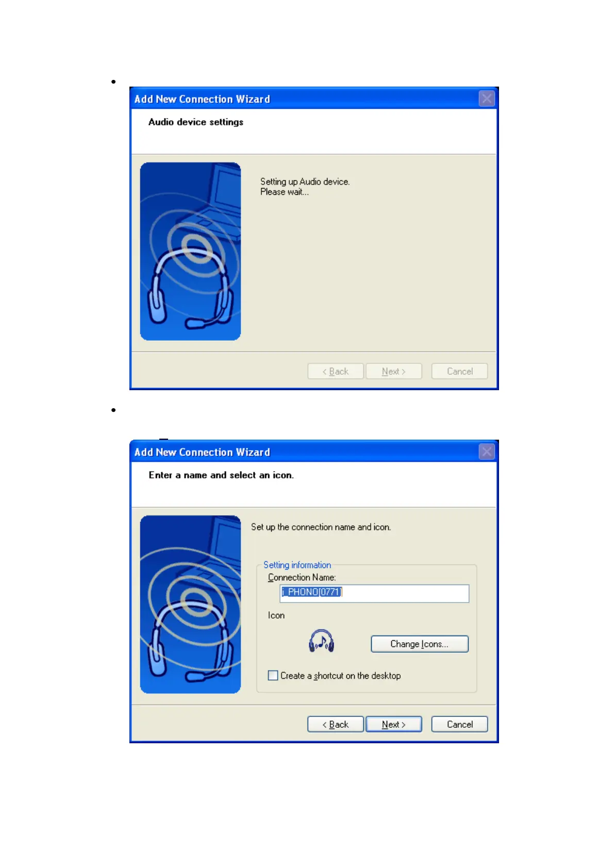Click the greyed Cancel button in Audio device settings
The image size is (614, 868).
coord(460,371)
